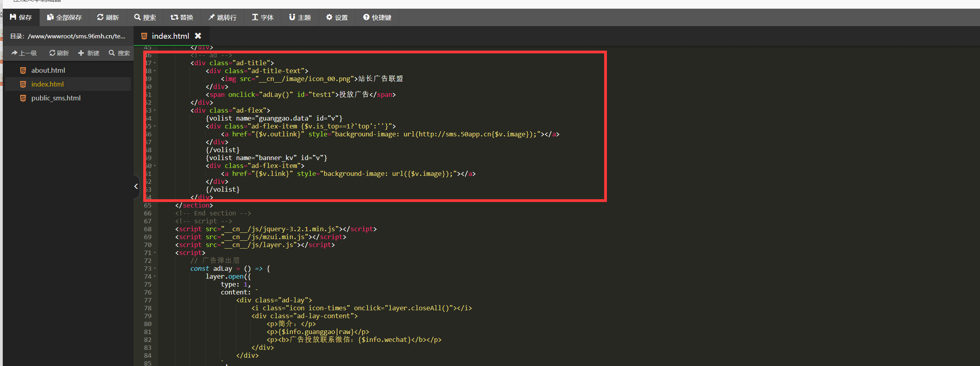
Task: Open the editor settings
Action: (x=337, y=17)
